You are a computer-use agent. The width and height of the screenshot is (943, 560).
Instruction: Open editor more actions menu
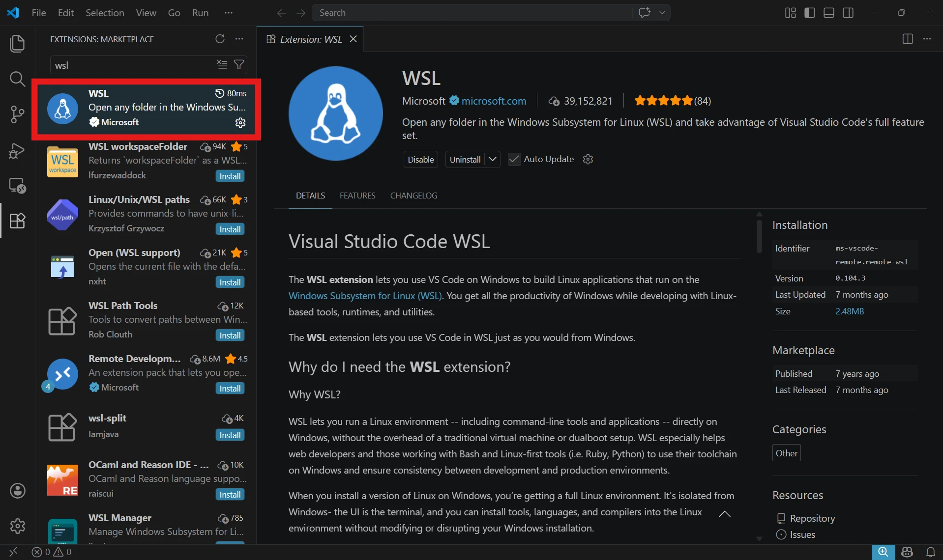coord(927,39)
